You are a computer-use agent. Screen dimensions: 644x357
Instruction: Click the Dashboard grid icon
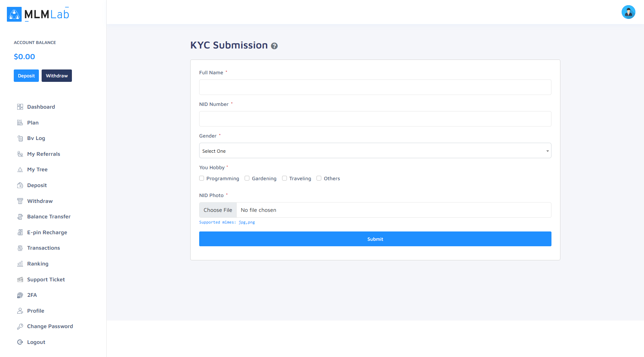[20, 107]
